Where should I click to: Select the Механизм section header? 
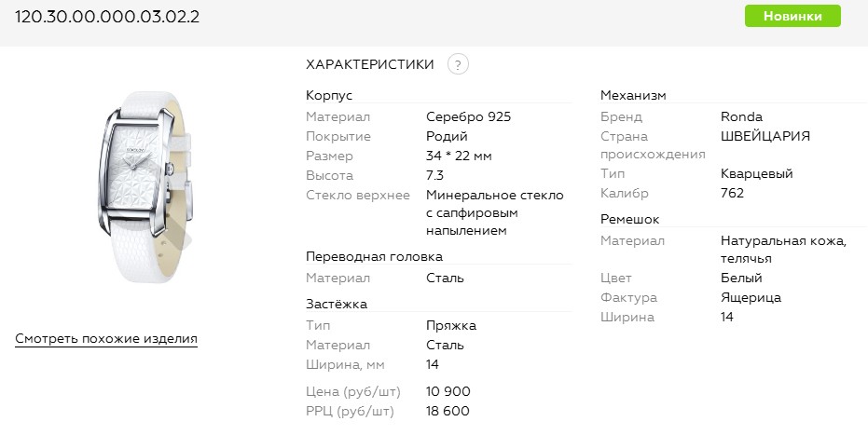[x=633, y=95]
